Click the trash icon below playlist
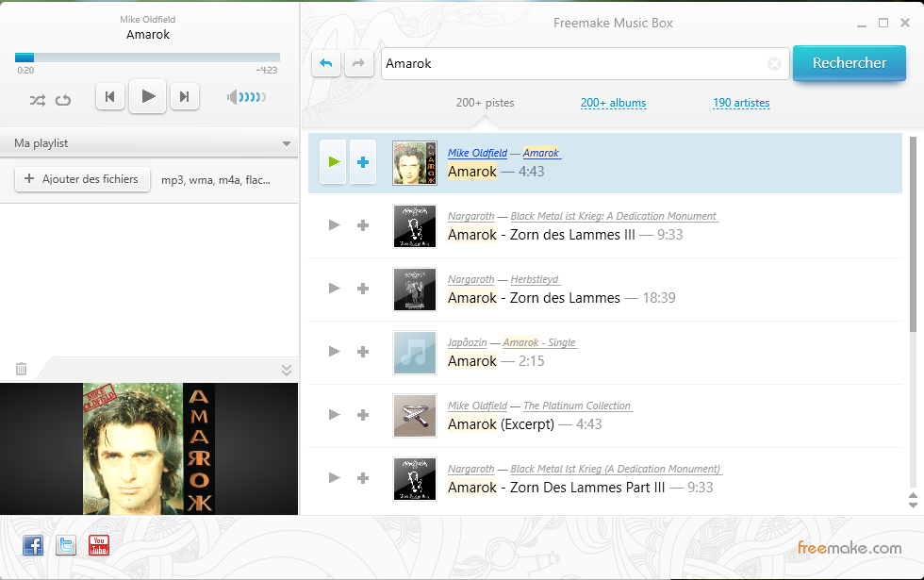Screen dimensions: 924x580 pos(22,369)
